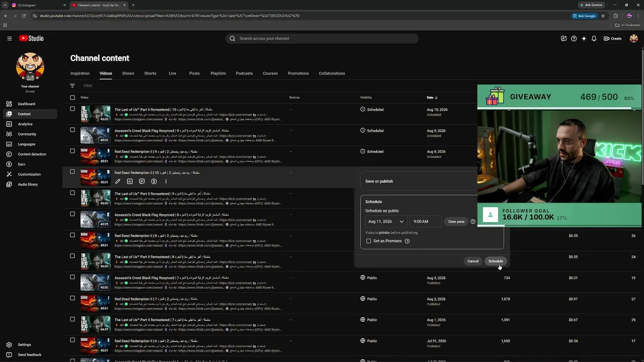This screenshot has width=644, height=362.
Task: Open the channel avatar account menu
Action: click(634, 39)
